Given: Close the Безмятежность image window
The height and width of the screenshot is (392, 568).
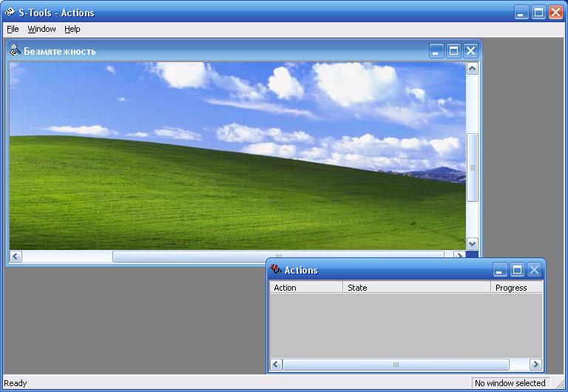Looking at the screenshot, I should (x=470, y=51).
